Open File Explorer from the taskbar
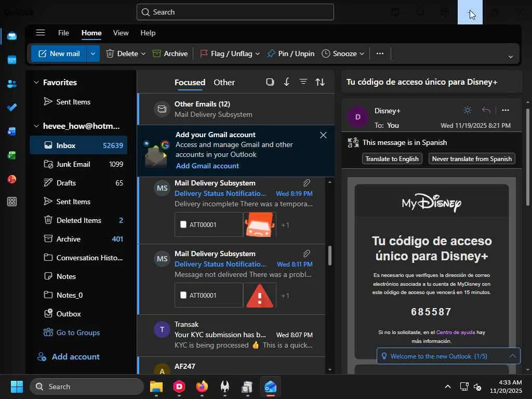 point(156,387)
